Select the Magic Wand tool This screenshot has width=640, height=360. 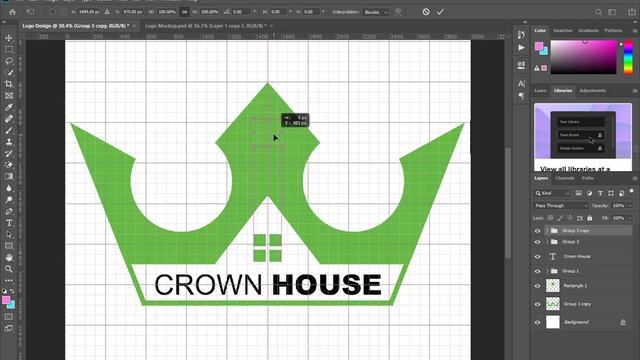(9, 73)
